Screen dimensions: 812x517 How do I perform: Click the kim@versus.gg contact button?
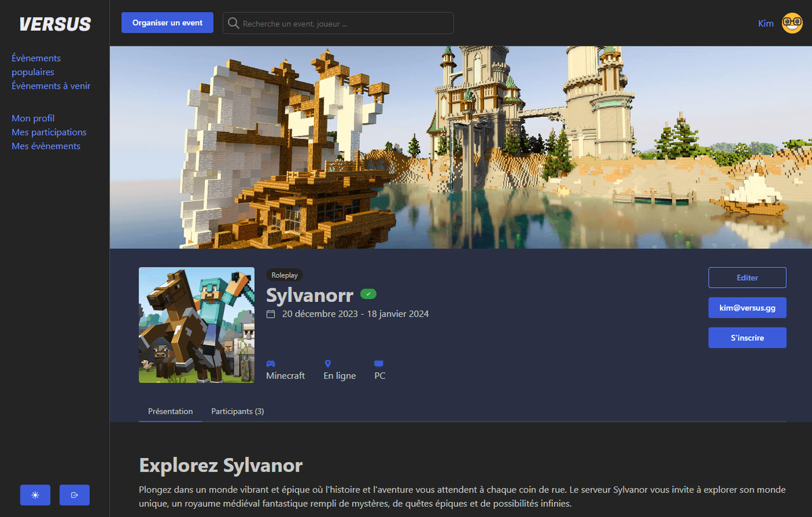(x=747, y=307)
